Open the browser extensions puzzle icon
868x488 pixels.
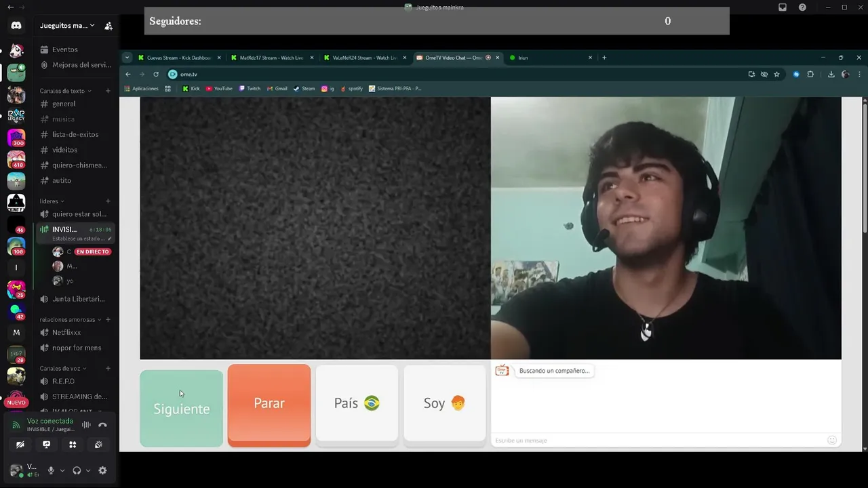click(810, 74)
